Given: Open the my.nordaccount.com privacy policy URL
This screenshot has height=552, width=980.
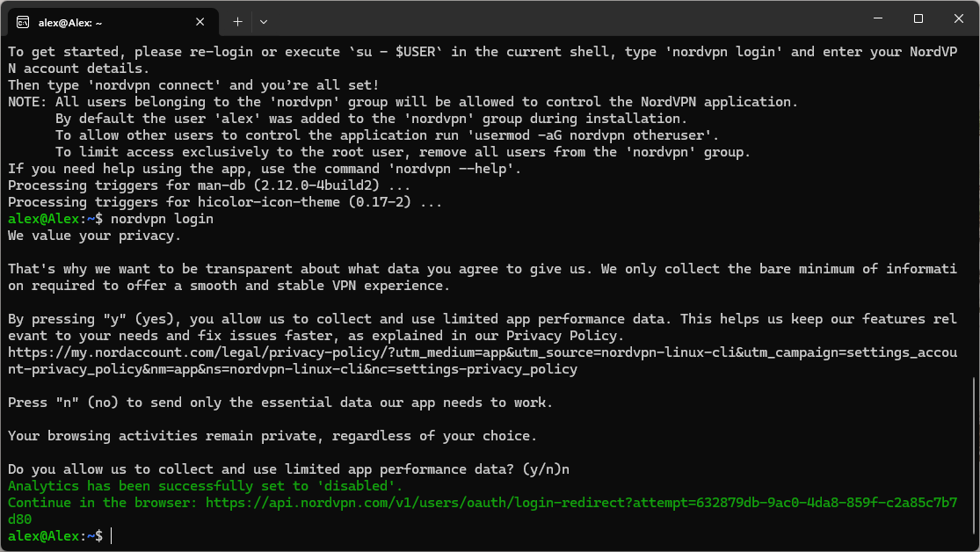Looking at the screenshot, I should (x=352, y=352).
